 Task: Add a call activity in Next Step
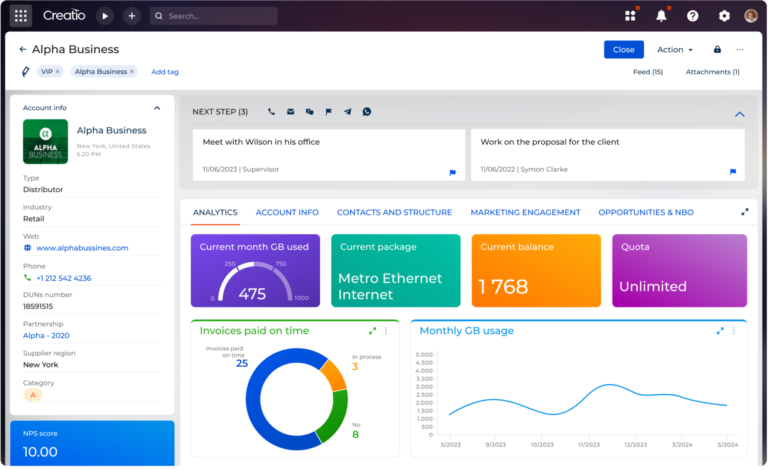coord(271,112)
